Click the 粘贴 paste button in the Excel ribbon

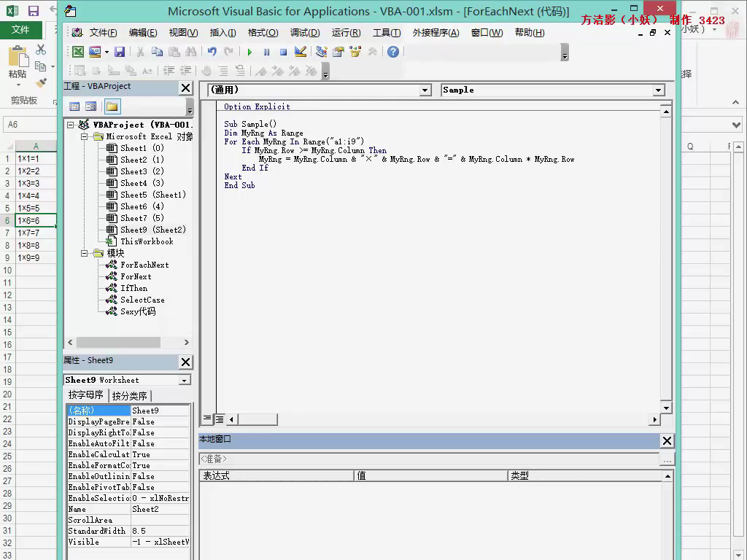(x=18, y=65)
